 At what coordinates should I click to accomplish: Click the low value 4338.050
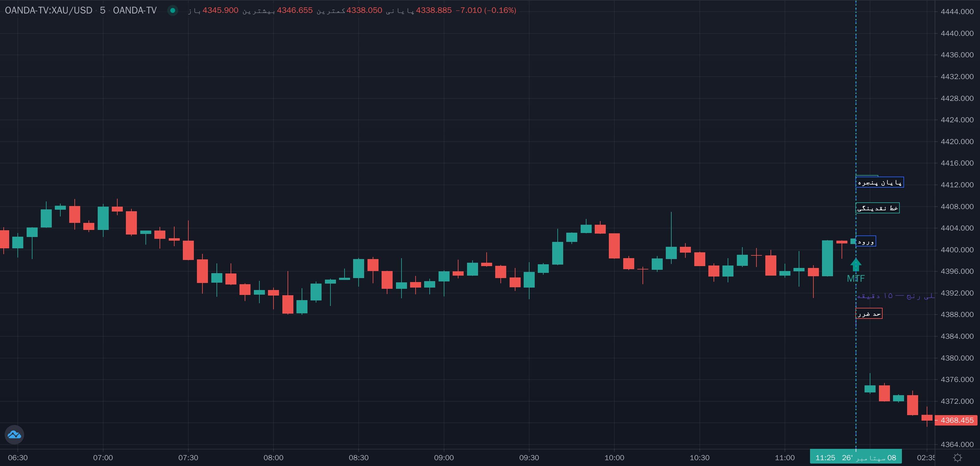pos(364,10)
